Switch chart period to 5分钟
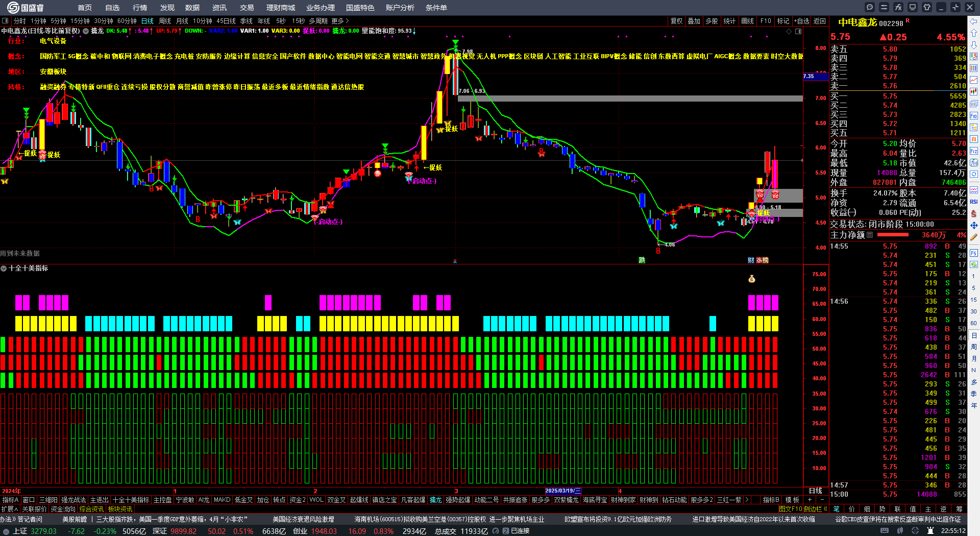Viewport: 980px width, 536px height. [x=58, y=21]
